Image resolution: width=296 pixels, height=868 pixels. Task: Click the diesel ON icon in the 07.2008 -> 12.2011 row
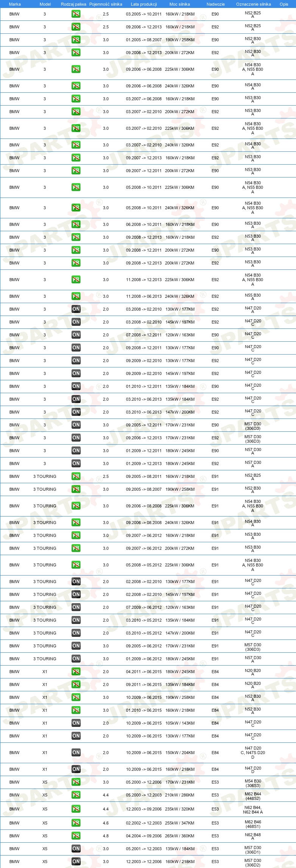tap(76, 335)
